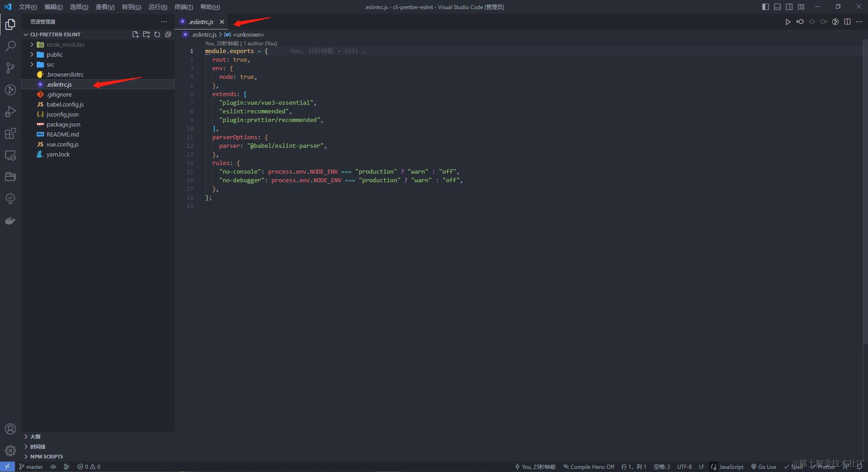This screenshot has height=472, width=868.
Task: Open the GitLens view in the activity bar
Action: tap(10, 90)
